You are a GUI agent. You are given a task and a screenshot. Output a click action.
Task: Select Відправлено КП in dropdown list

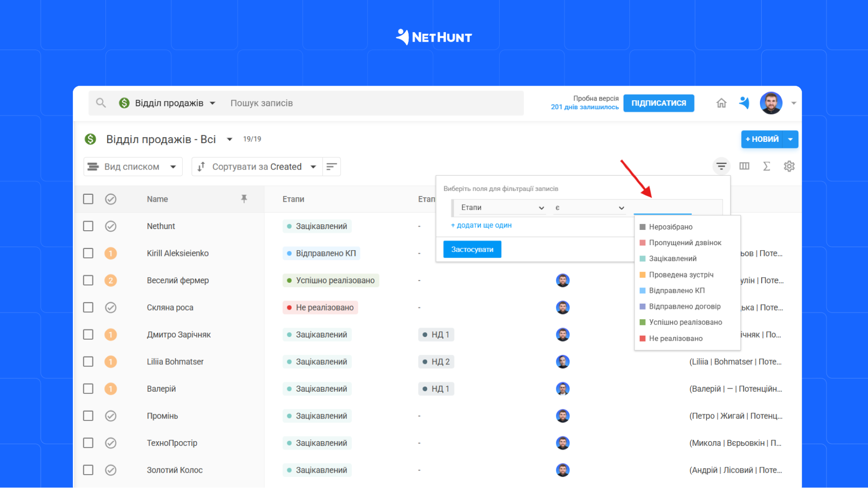coord(687,291)
